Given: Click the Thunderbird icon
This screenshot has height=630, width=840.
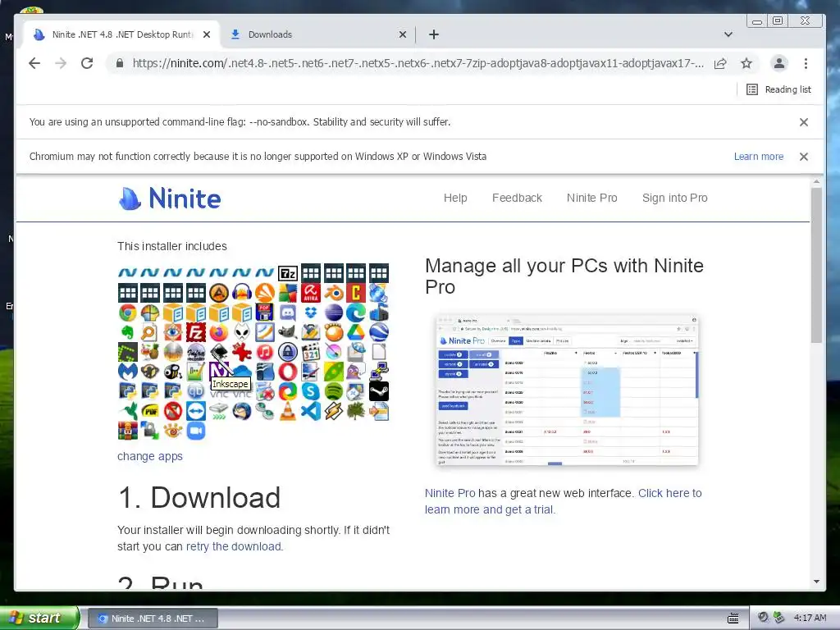Looking at the screenshot, I should point(242,411).
